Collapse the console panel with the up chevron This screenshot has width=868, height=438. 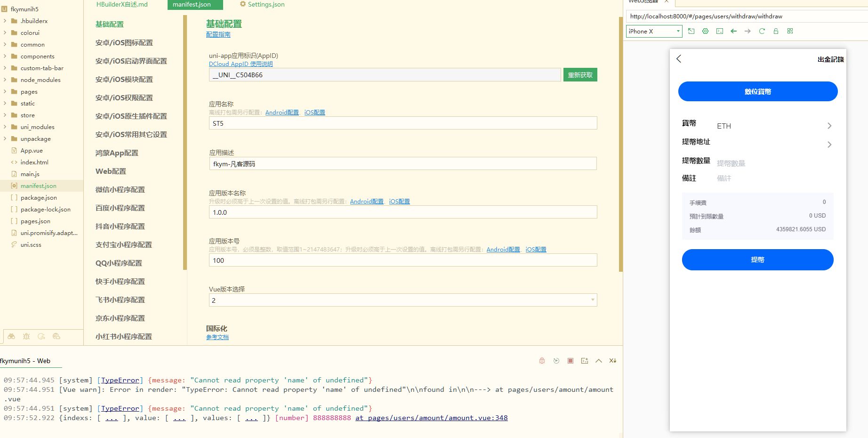(x=598, y=361)
